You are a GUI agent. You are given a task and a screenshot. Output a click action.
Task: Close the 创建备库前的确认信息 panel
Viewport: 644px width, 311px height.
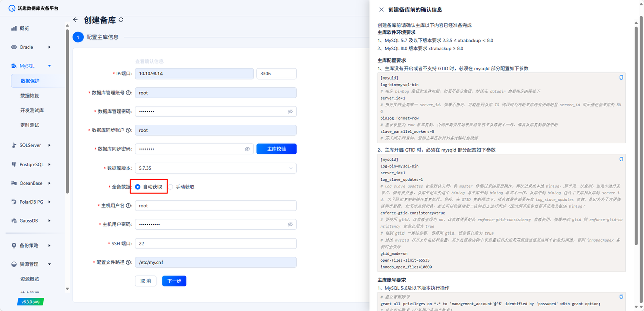pyautogui.click(x=381, y=9)
